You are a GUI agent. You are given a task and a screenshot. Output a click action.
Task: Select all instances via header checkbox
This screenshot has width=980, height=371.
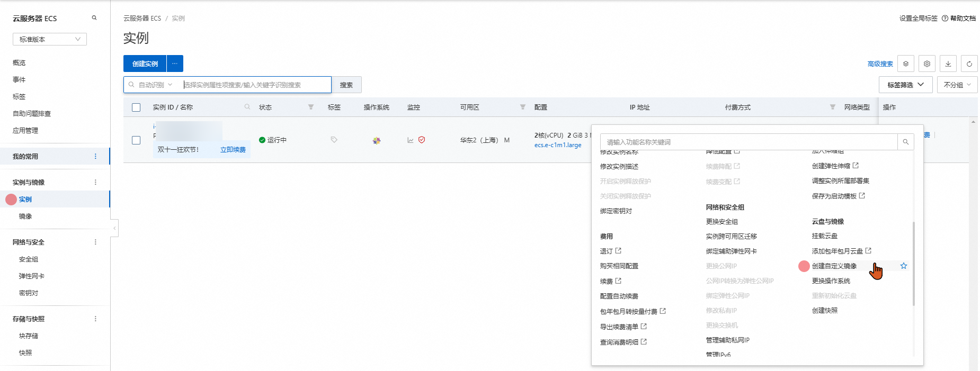pos(136,107)
